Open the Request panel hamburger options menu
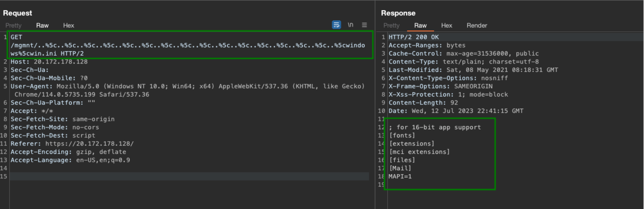 (364, 25)
